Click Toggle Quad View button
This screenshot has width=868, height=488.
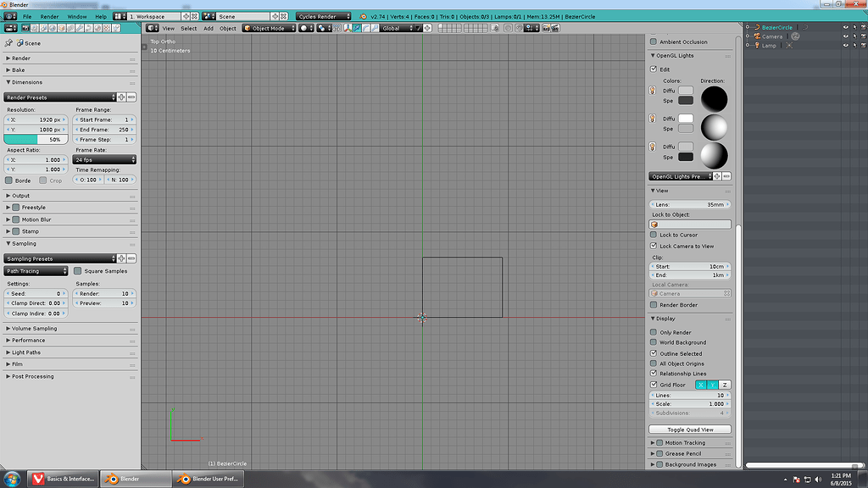tap(690, 430)
